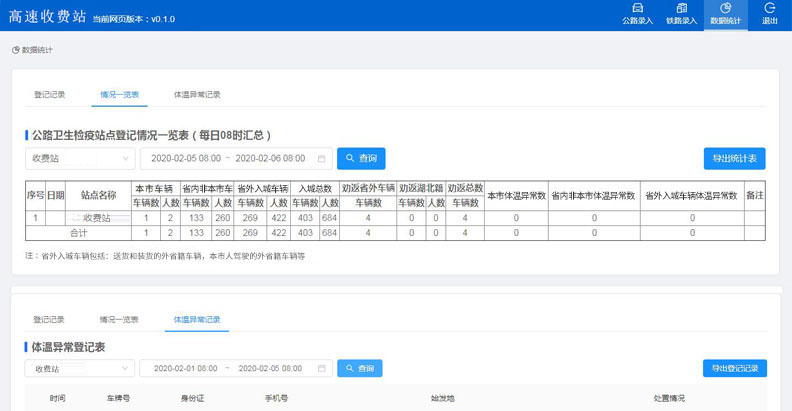Click calendar icon in 情况一览表 date range

(321, 158)
